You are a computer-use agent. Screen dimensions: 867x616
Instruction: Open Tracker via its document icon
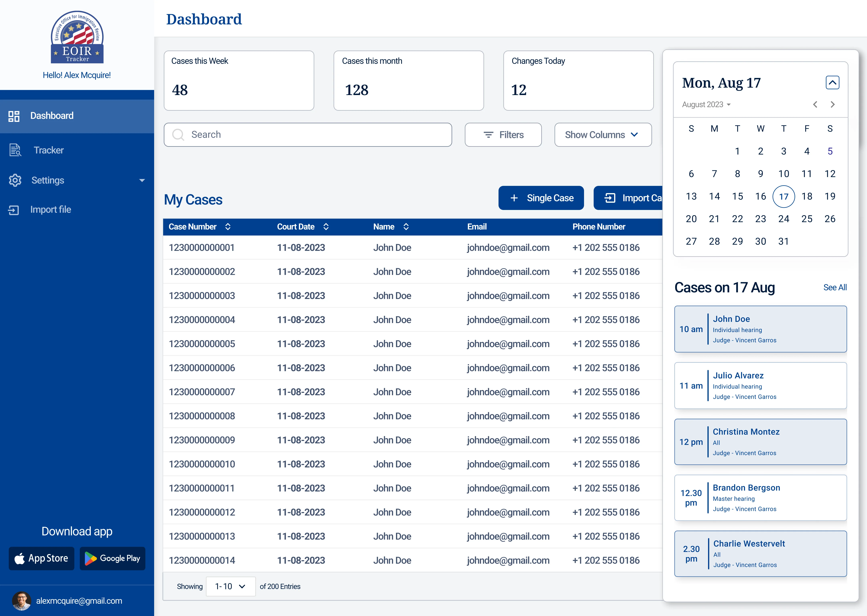coord(15,150)
